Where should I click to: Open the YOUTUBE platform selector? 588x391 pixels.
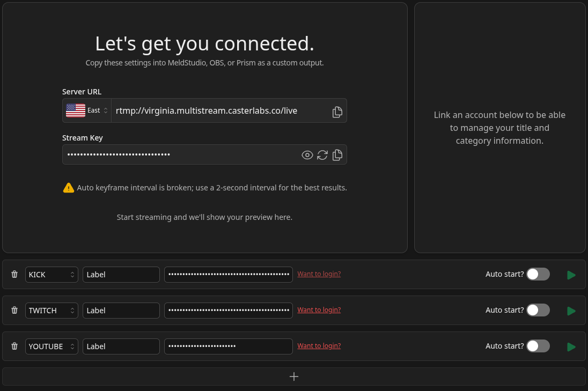coord(52,346)
